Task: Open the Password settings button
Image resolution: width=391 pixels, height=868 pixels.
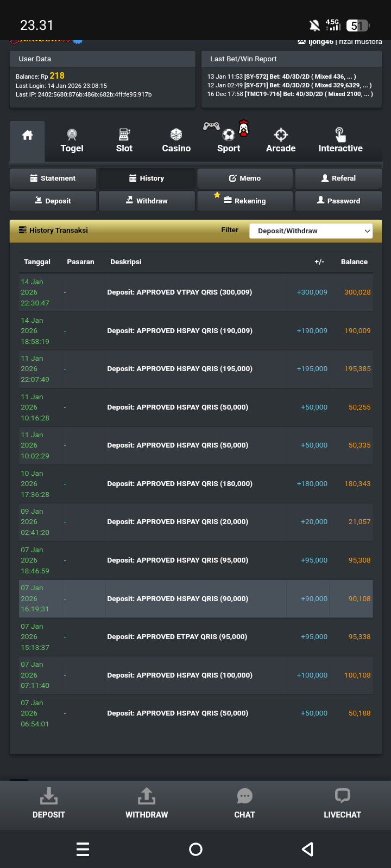Action: click(x=338, y=201)
